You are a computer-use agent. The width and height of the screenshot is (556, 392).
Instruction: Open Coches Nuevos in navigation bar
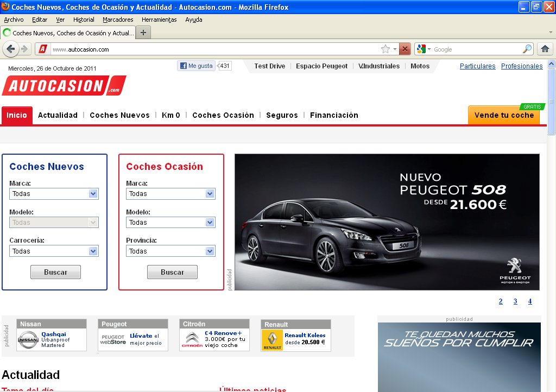(120, 115)
